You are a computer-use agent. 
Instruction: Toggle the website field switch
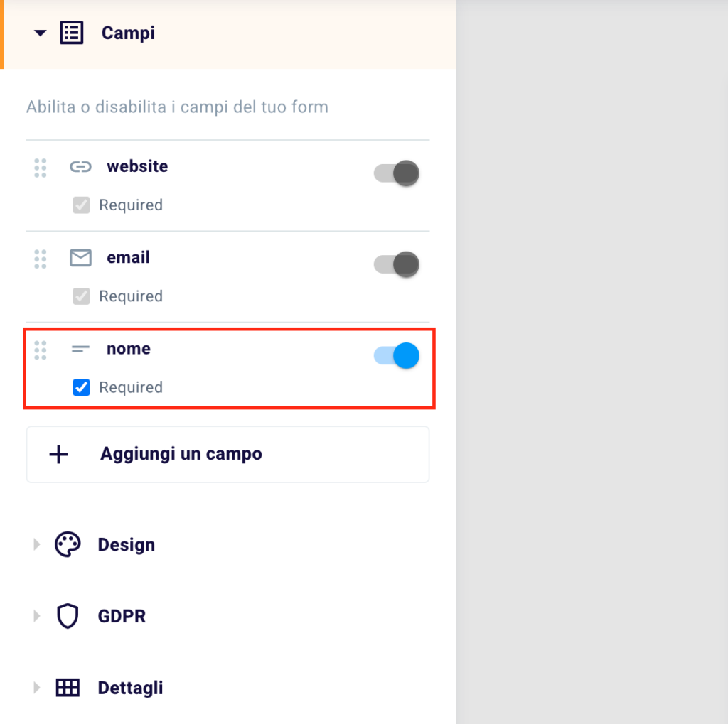pos(397,173)
